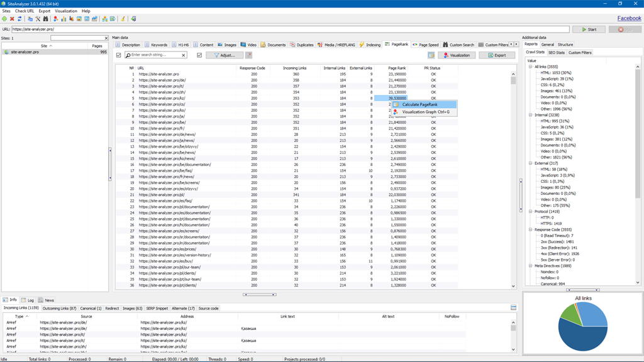Collapse the Meta Directives (1989) tree node
The width and height of the screenshot is (644, 362).
530,266
